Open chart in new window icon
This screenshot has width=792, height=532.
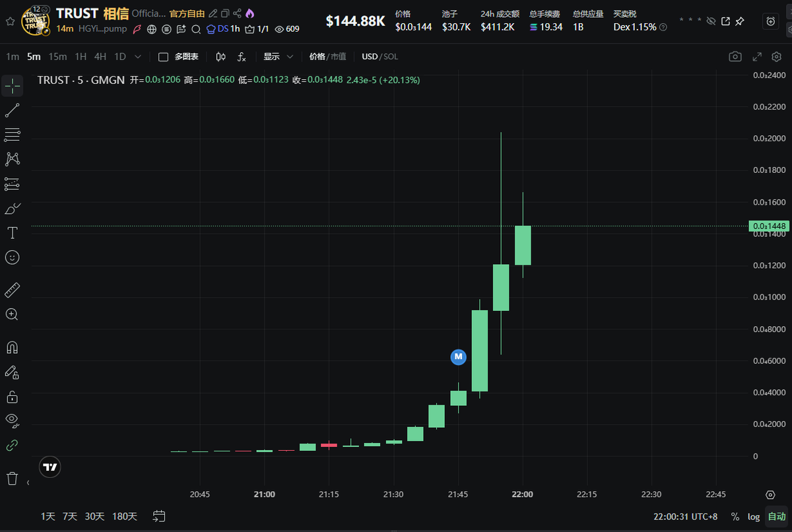(725, 21)
